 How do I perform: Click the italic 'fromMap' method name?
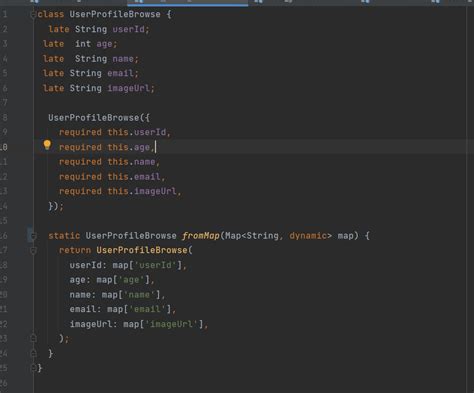pos(201,236)
